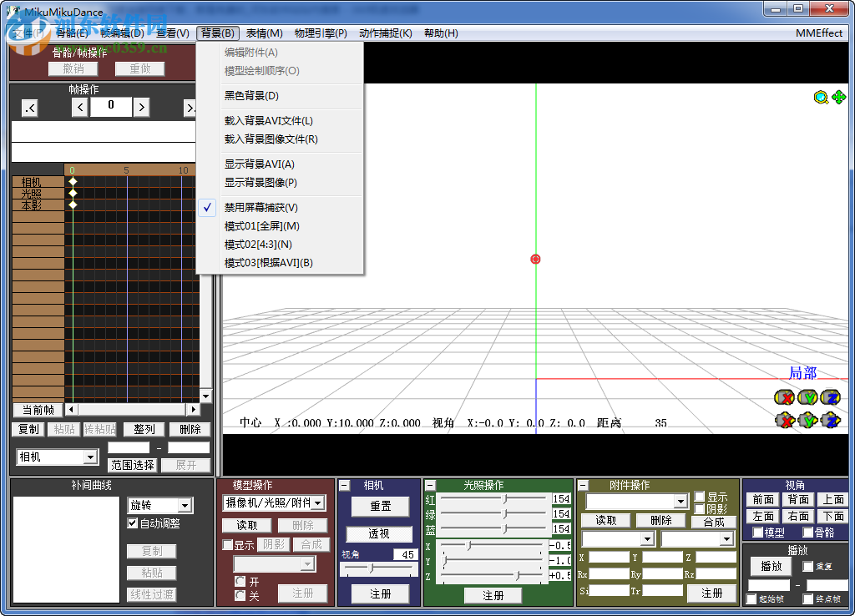Enable the 阴影 checkbox in accessory panel
This screenshot has height=616, width=855.
(x=700, y=508)
